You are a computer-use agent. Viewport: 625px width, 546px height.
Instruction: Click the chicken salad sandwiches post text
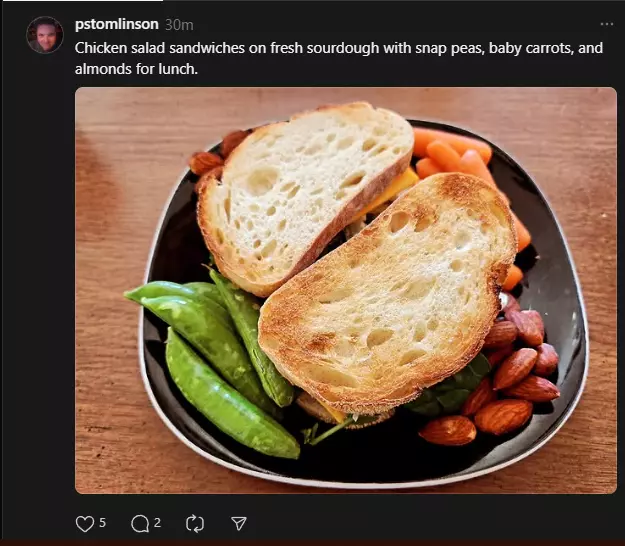(x=339, y=58)
